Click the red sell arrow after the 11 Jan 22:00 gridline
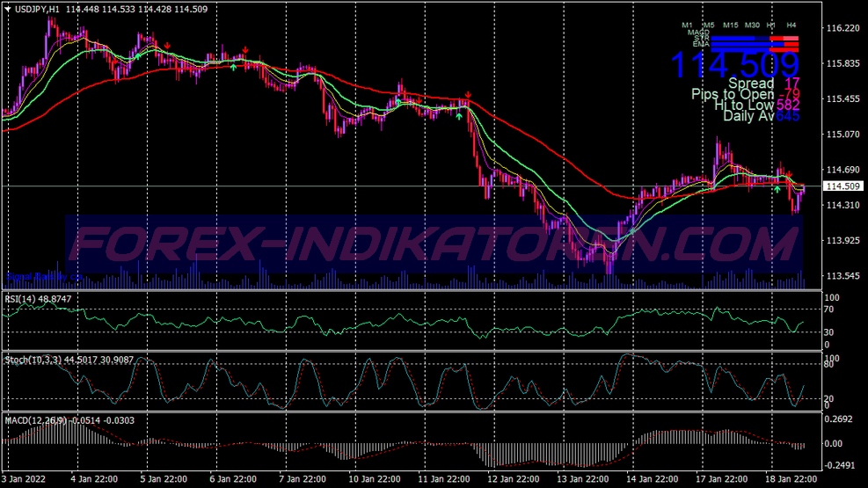 pos(468,95)
